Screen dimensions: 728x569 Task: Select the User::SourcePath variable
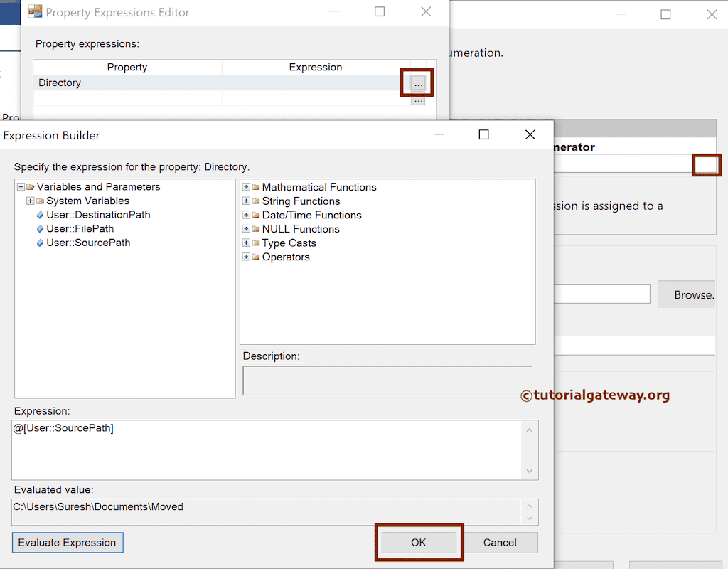coord(88,243)
